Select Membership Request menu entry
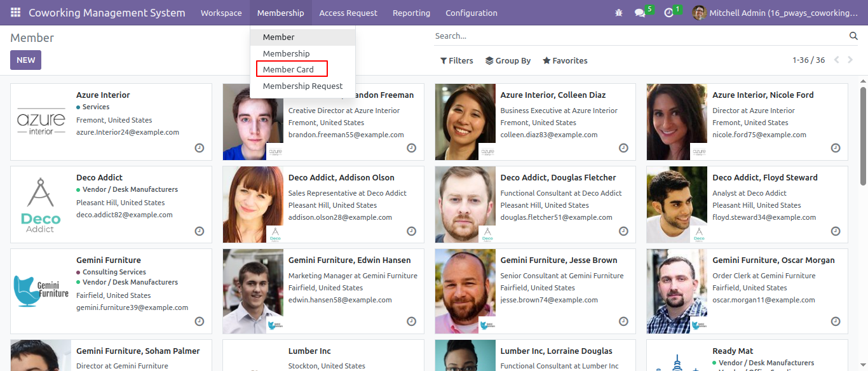This screenshot has height=371, width=868. point(302,86)
